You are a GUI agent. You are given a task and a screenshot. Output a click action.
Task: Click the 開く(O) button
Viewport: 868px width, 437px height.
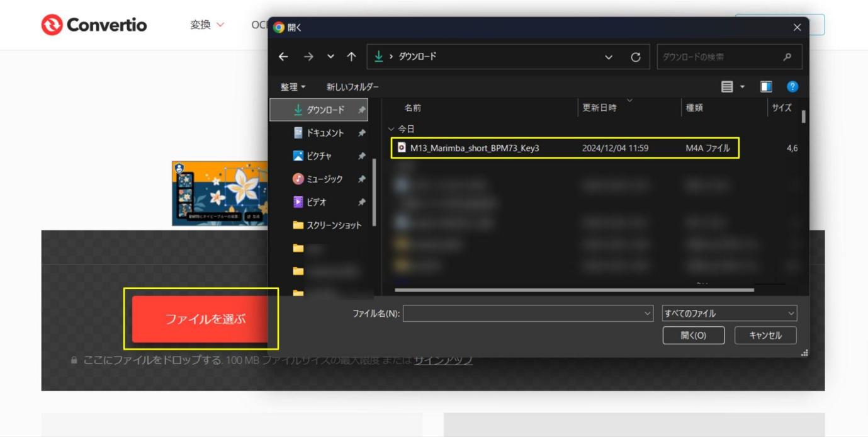[x=694, y=336]
